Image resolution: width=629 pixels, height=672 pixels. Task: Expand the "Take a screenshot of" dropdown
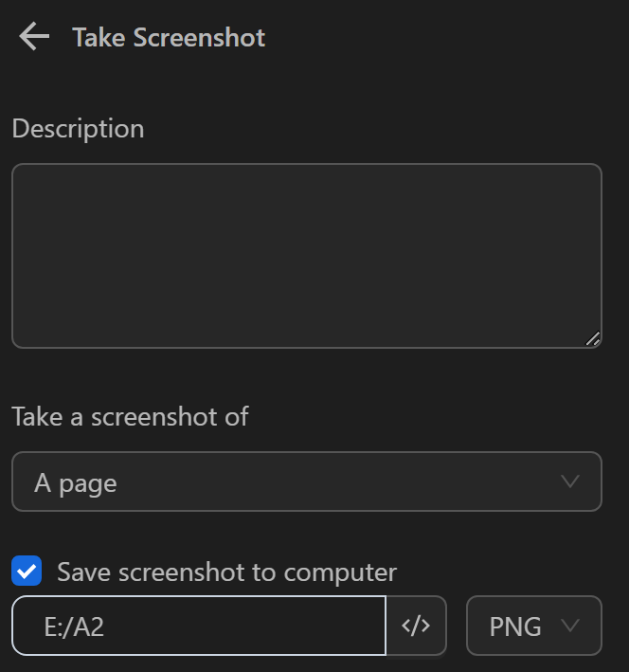click(x=306, y=482)
